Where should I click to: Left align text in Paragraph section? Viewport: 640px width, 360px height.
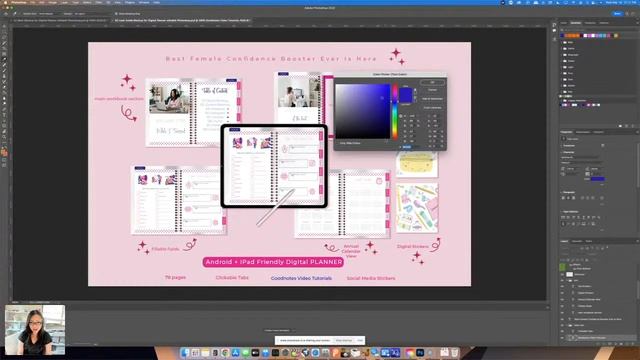coord(564,198)
